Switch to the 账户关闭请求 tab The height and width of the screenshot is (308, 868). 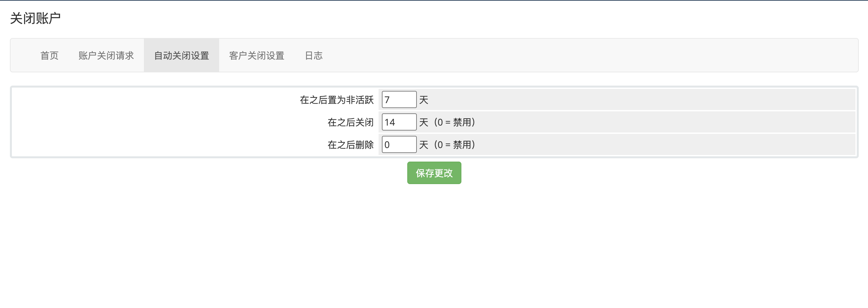pos(106,55)
